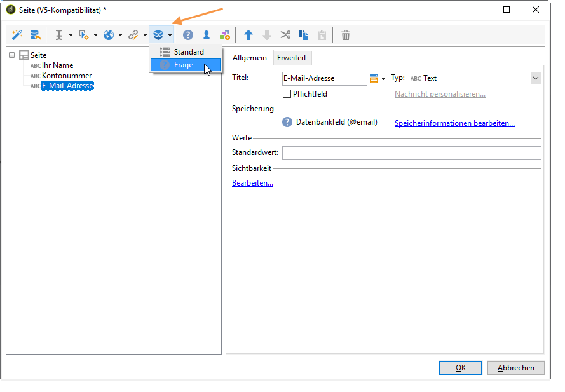Open the Typ combo box
The image size is (565, 392).
pyautogui.click(x=475, y=78)
